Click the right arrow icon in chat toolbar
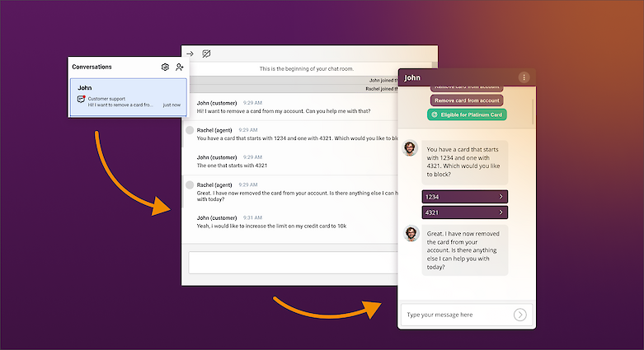 190,54
